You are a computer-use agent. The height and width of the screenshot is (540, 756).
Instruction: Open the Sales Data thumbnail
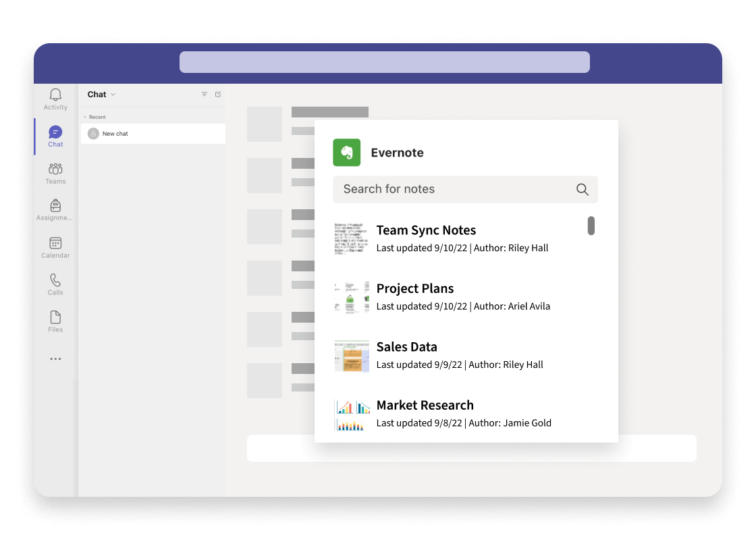pyautogui.click(x=352, y=356)
